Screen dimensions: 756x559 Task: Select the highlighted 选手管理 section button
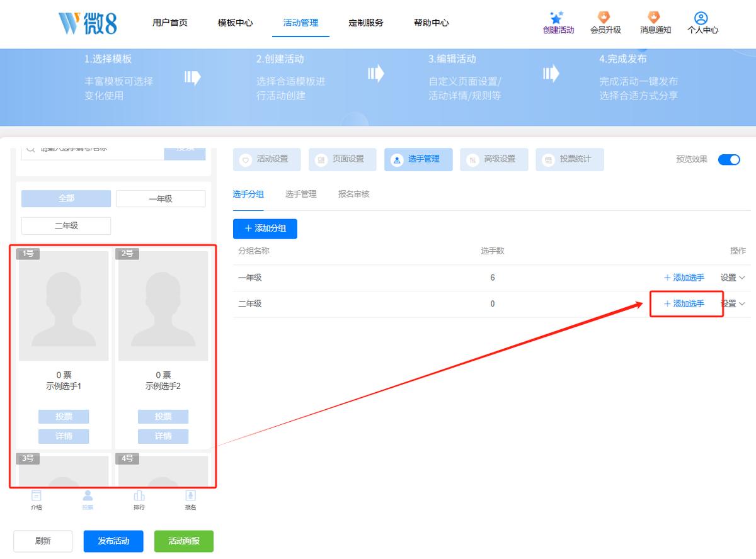coord(418,160)
